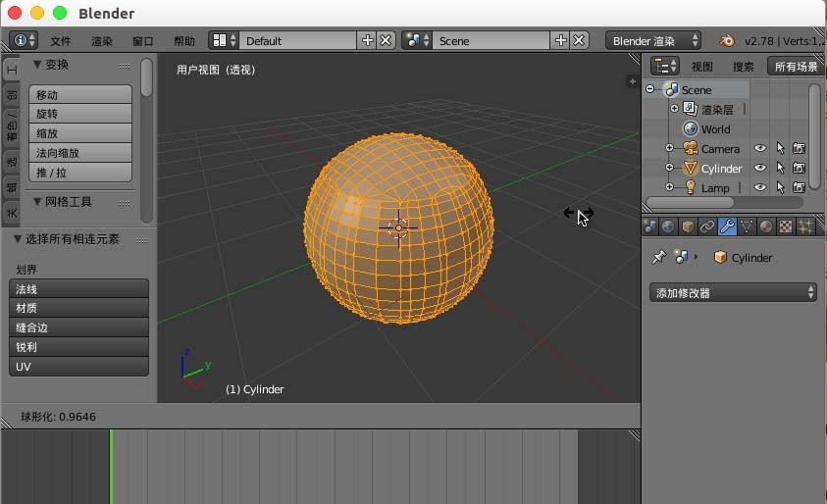Screen dimensions: 827x504
Task: Toggle Lamp renderability camera icon
Action: pyautogui.click(x=800, y=187)
